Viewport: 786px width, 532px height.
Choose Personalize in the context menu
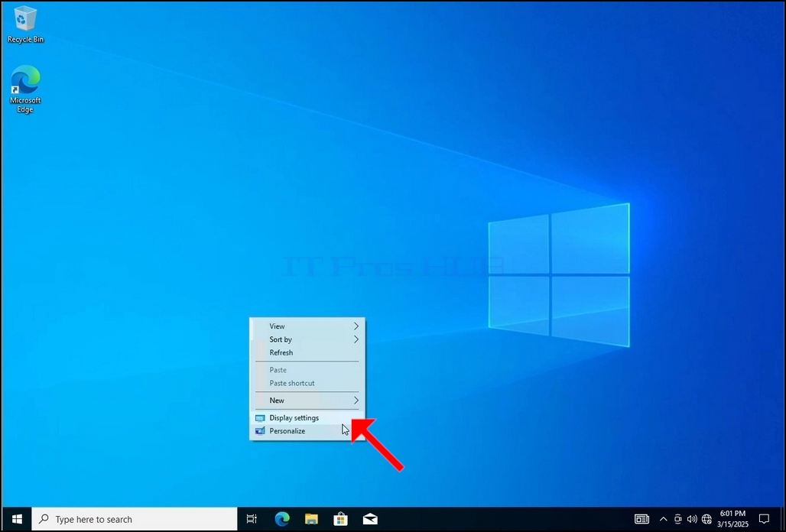tap(307, 431)
